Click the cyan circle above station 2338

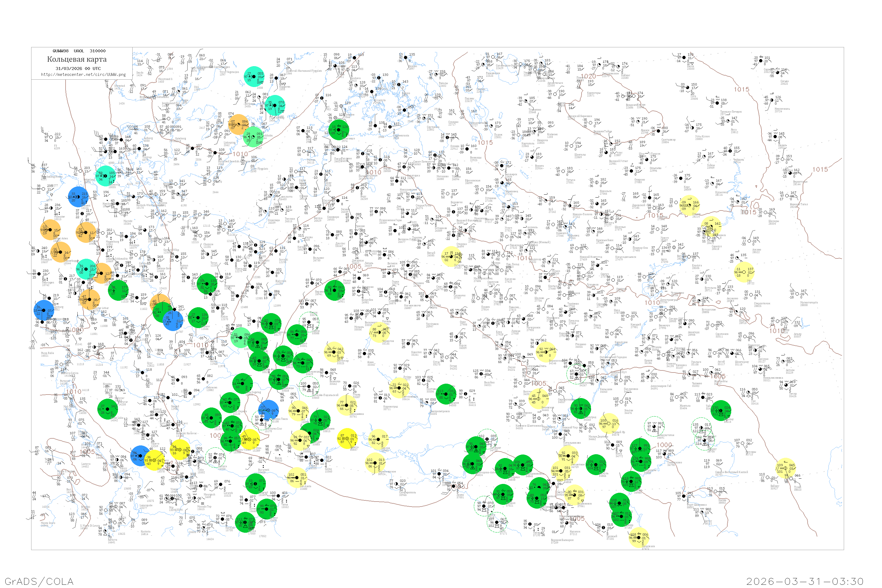[254, 76]
